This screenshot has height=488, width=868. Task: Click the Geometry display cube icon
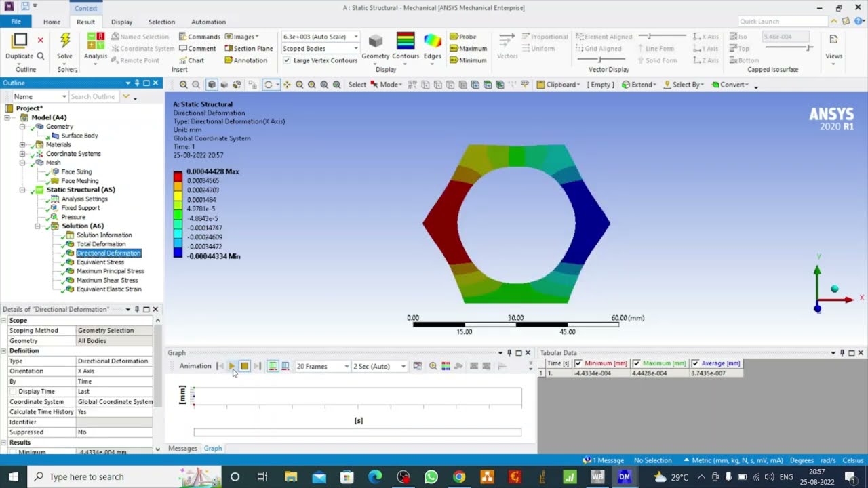(x=375, y=41)
